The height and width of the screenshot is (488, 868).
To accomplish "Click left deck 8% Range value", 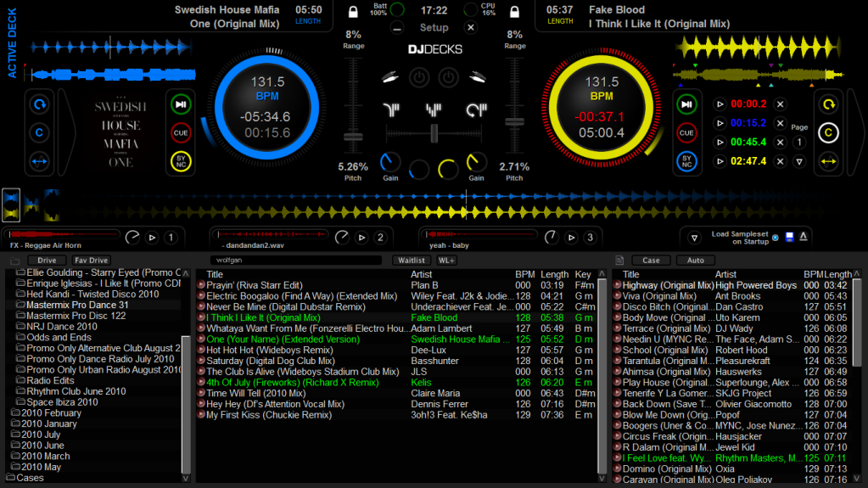I will [x=353, y=34].
